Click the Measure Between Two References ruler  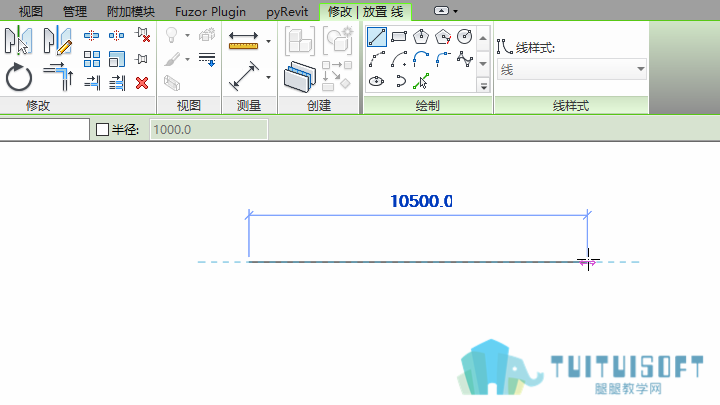coord(243,40)
